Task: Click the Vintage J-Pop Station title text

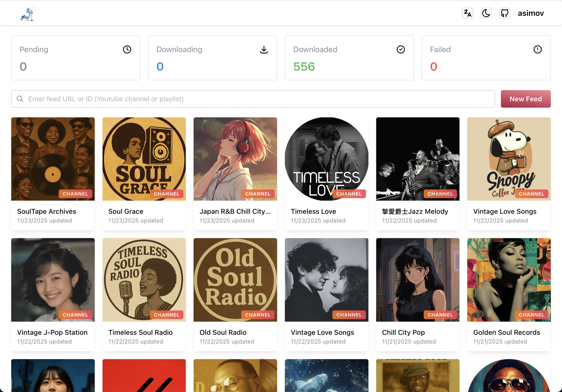Action: [52, 332]
